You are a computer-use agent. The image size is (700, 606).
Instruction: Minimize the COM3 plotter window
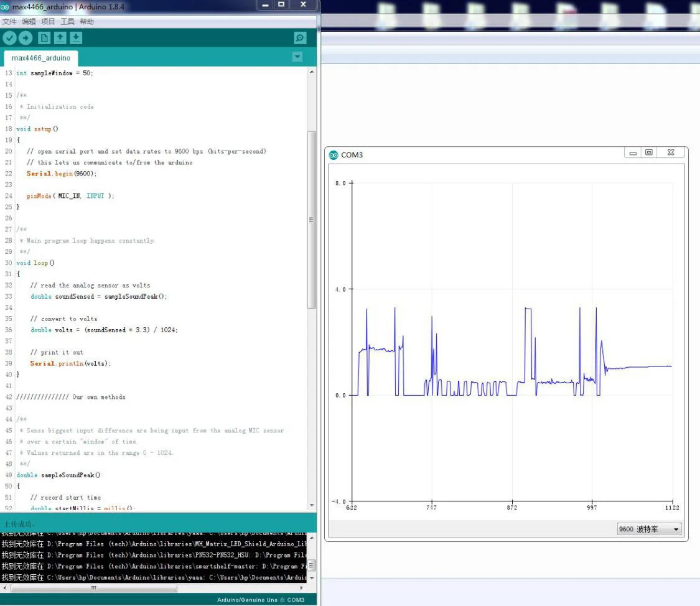click(x=633, y=152)
